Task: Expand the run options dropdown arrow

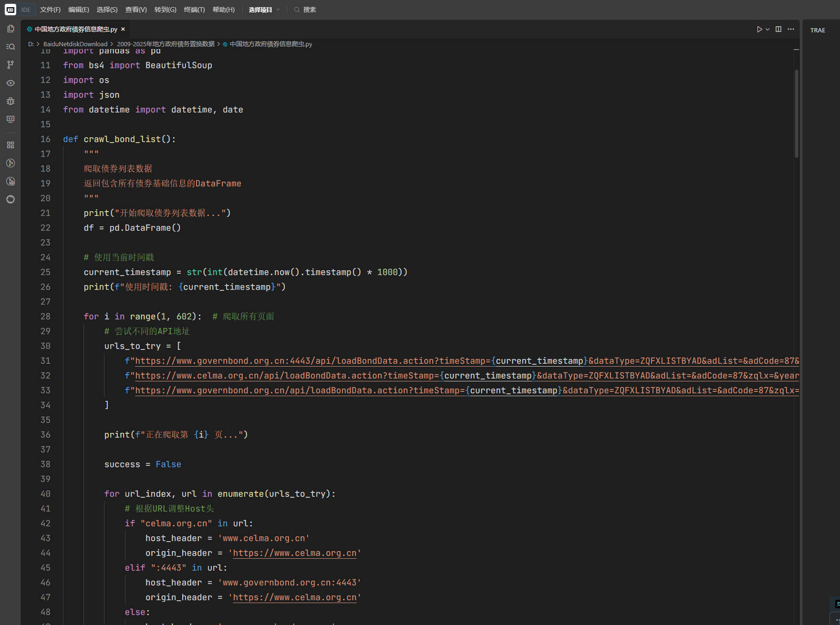Action: [767, 30]
